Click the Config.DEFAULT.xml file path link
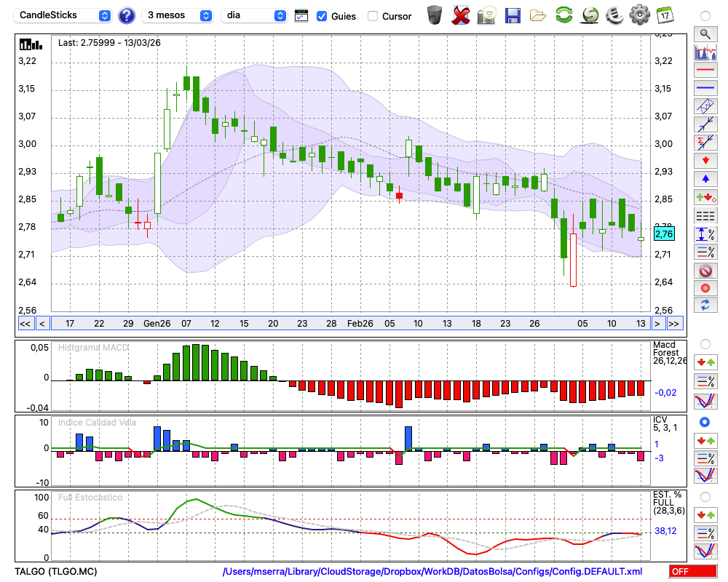 432,572
